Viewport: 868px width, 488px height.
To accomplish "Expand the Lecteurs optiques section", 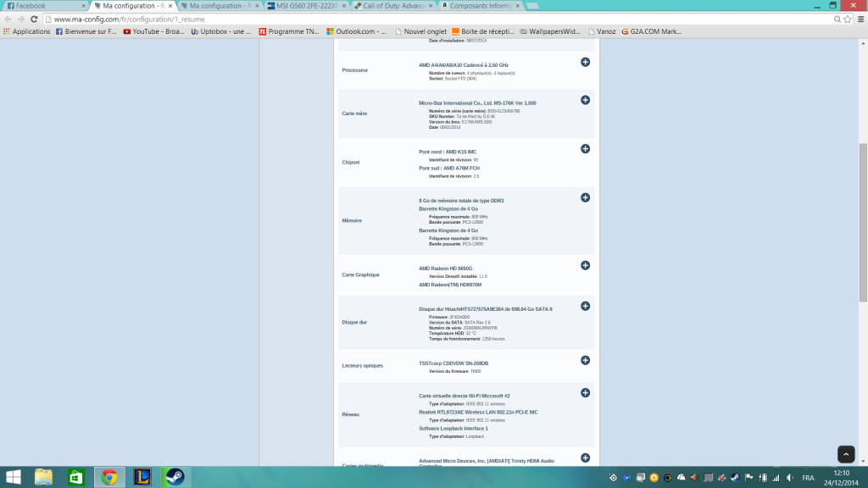I will (x=585, y=360).
